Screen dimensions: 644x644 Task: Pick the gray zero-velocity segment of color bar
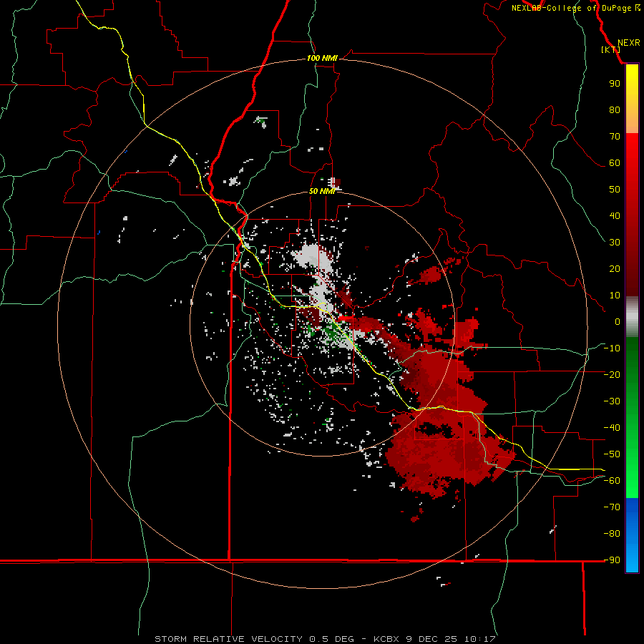(632, 317)
